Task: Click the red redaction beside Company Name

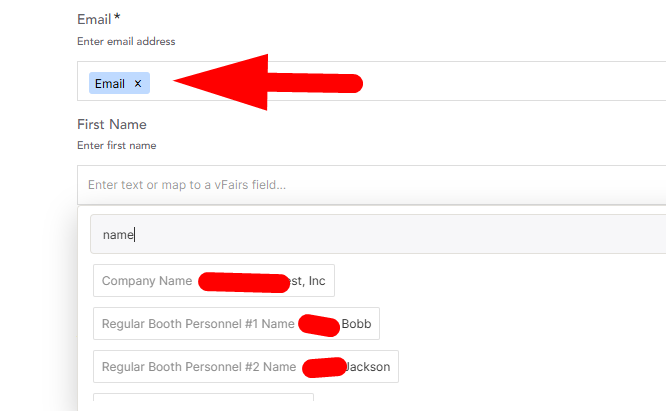Action: (x=244, y=283)
